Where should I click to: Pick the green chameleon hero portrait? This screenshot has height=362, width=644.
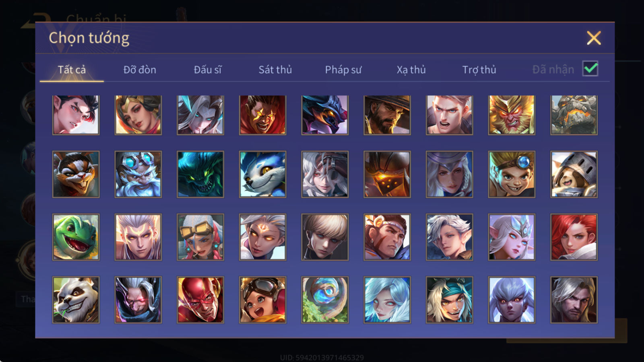coord(76,237)
